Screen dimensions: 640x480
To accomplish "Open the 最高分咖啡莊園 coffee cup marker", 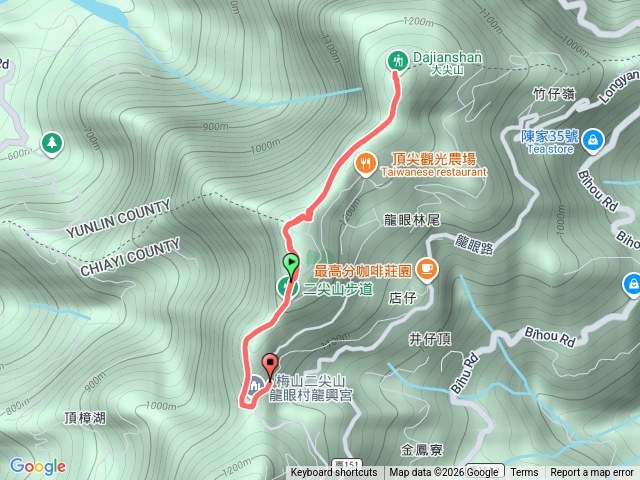I will pyautogui.click(x=427, y=270).
